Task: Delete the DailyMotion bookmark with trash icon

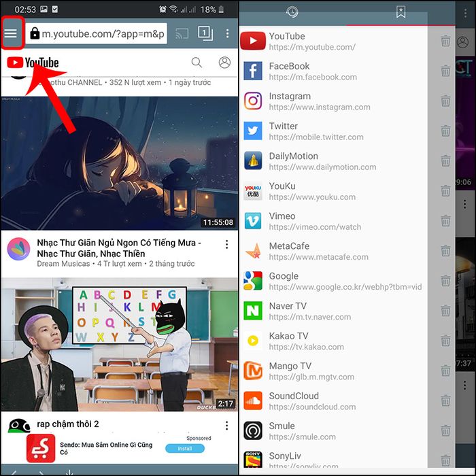Action: click(445, 161)
